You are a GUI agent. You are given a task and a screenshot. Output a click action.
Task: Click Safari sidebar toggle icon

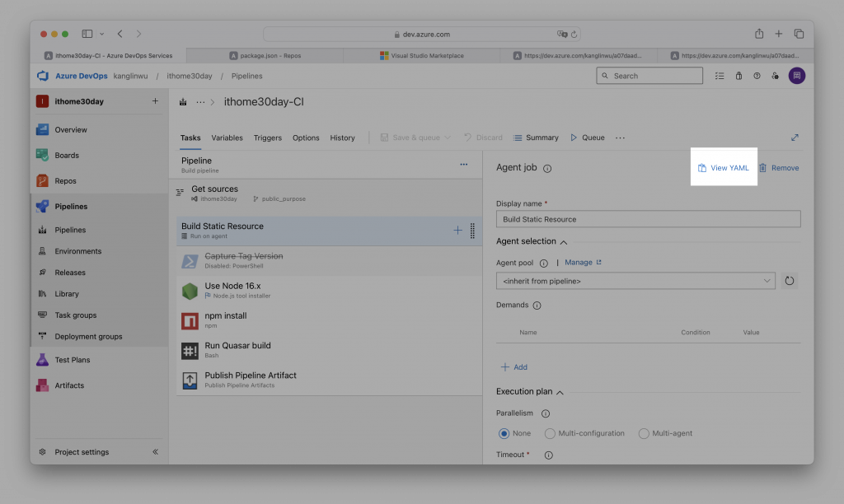coord(87,34)
